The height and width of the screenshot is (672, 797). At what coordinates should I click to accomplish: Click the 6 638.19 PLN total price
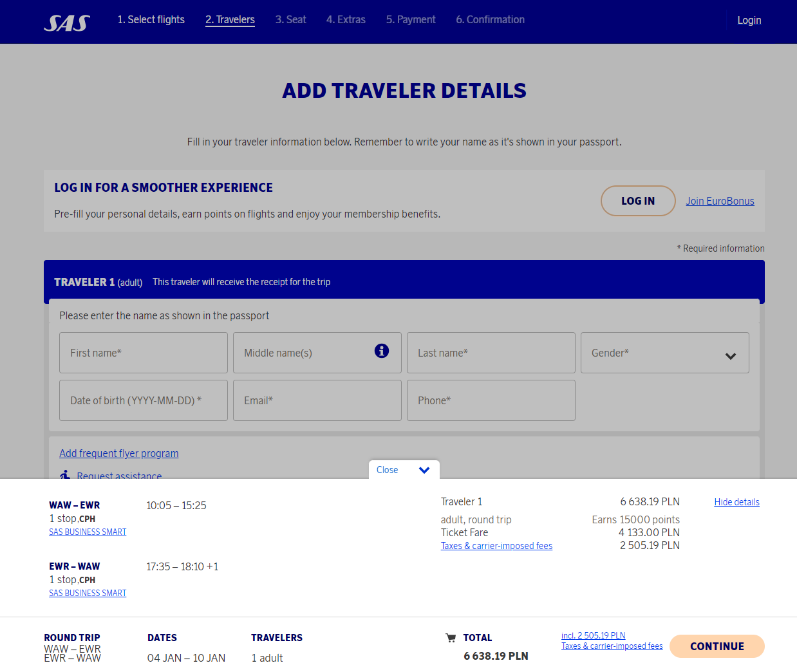coord(496,656)
